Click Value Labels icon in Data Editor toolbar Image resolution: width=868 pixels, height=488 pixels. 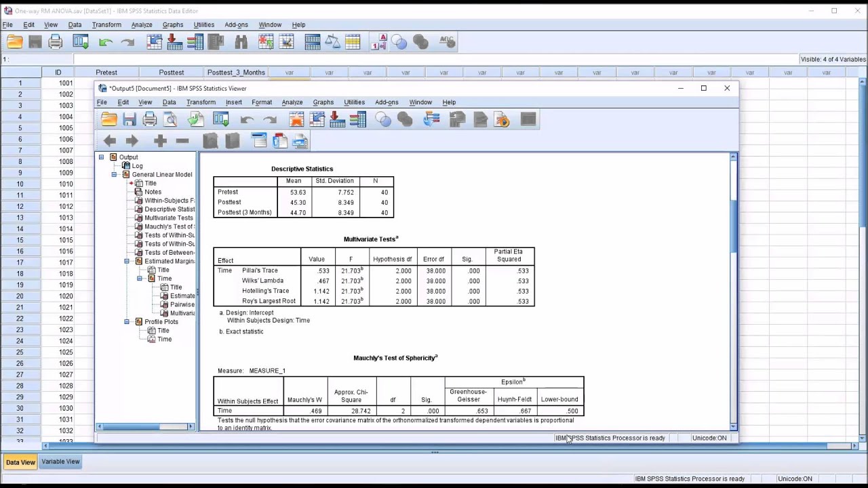[379, 42]
